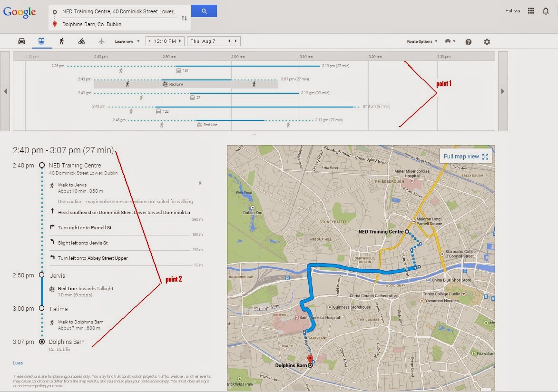
Task: Swap origin and destination locations
Action: [184, 18]
